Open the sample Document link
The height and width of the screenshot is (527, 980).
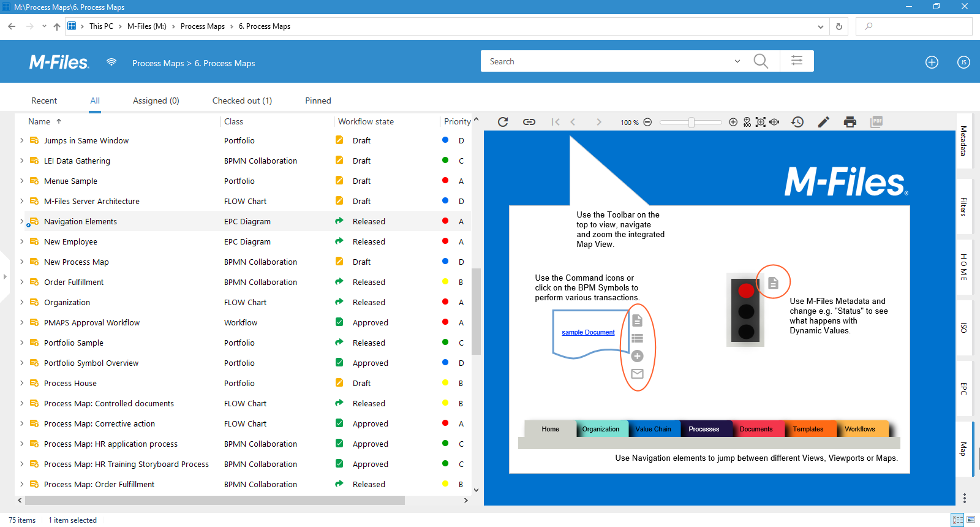(588, 332)
